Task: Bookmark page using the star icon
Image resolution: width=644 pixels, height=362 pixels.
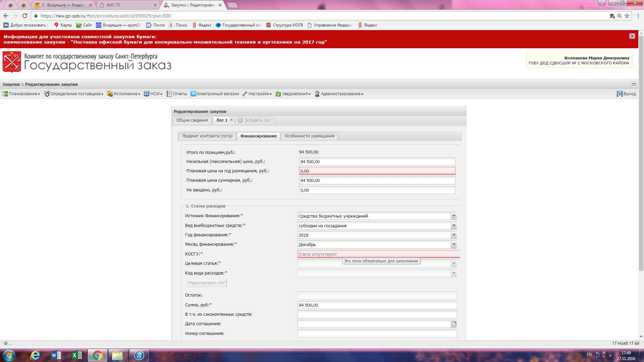Action: pyautogui.click(x=627, y=16)
